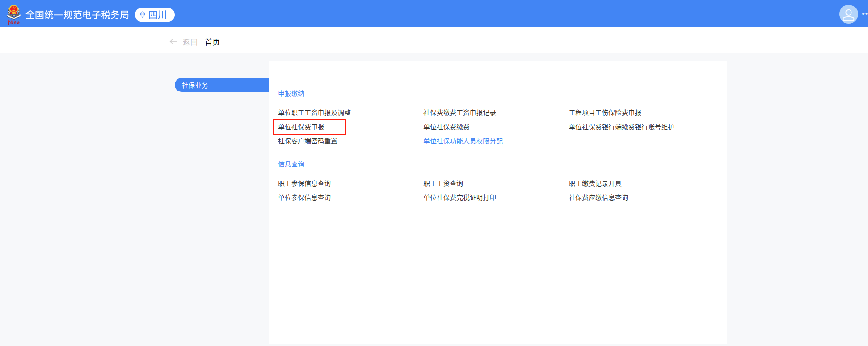Open 工程项目工伤保险费申报

tap(605, 113)
